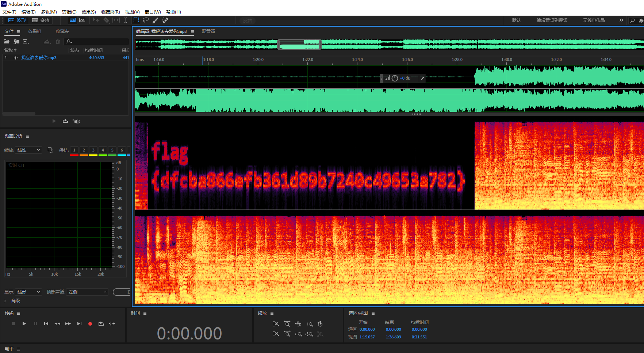Viewport: 644px width, 353px height.
Task: Toggle spectral frequency display button
Action: pyautogui.click(x=73, y=20)
